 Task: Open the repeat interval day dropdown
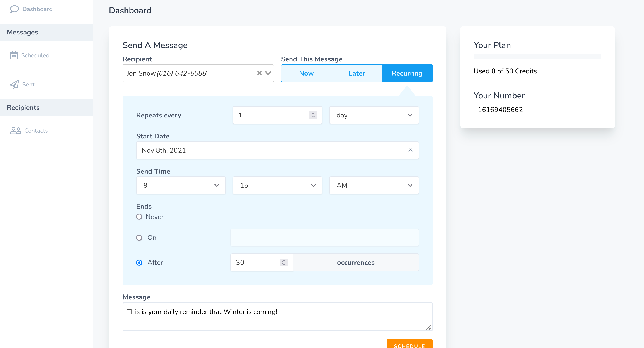point(374,115)
